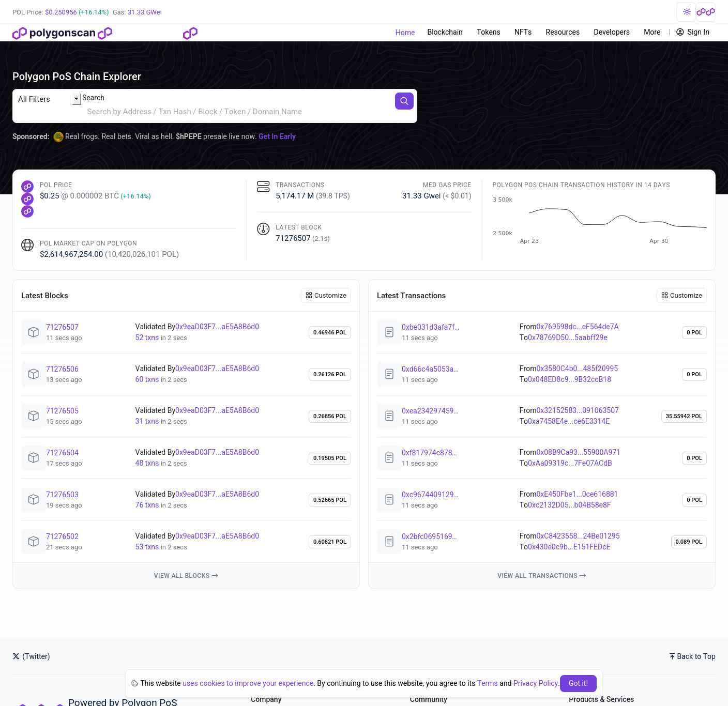
Task: Click the cube icon for block 71276503
Action: pos(34,500)
